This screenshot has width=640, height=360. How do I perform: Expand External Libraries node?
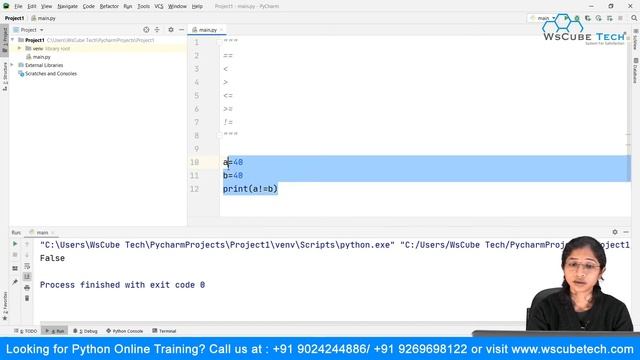coord(13,65)
